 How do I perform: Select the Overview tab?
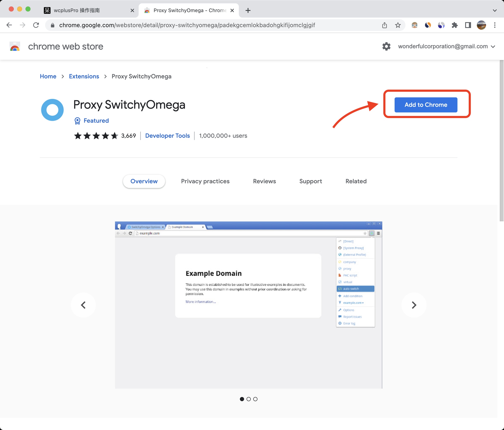(144, 181)
